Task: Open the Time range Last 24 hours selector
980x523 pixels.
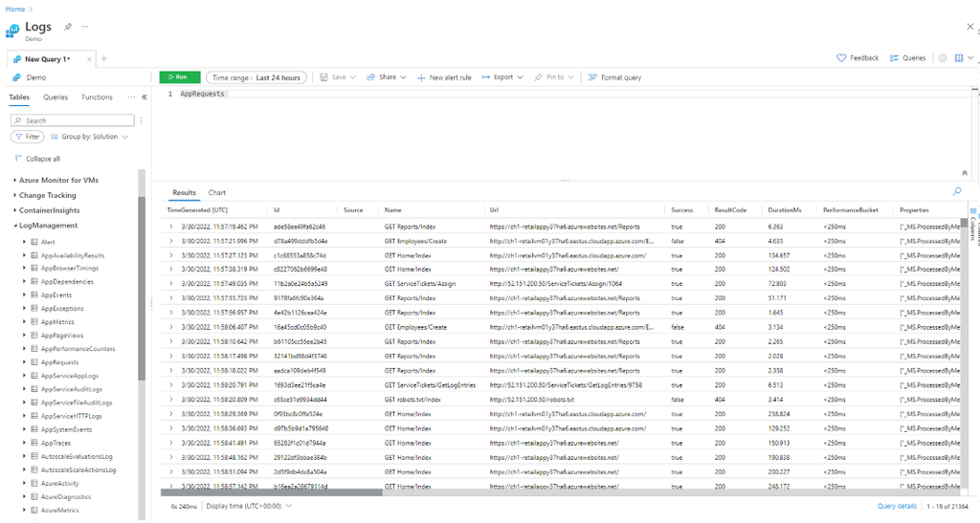Action: pyautogui.click(x=256, y=77)
